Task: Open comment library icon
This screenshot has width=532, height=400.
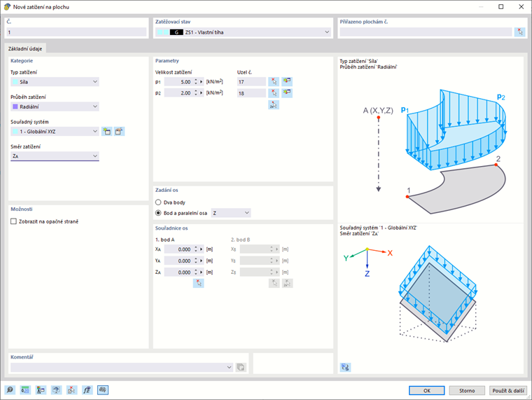Action: (x=241, y=367)
